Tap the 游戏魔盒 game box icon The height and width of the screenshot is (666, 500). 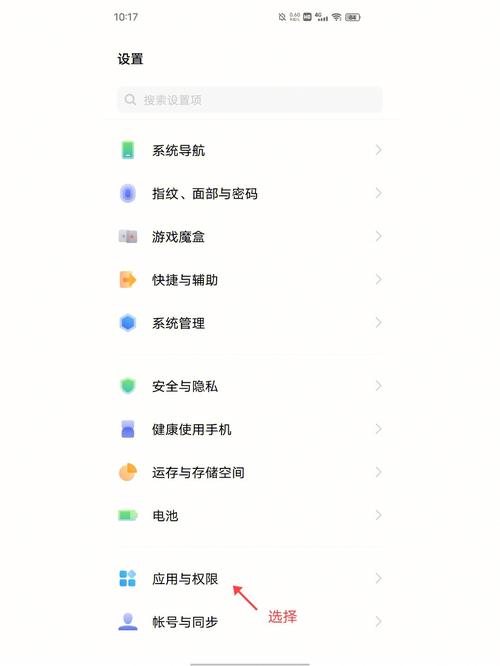pyautogui.click(x=128, y=236)
